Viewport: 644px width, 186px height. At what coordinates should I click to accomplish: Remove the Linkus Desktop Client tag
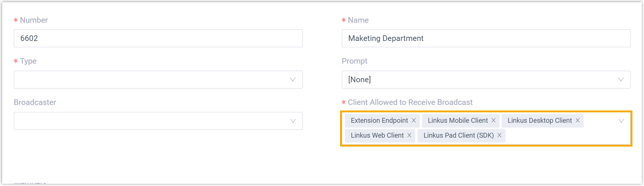[578, 121]
